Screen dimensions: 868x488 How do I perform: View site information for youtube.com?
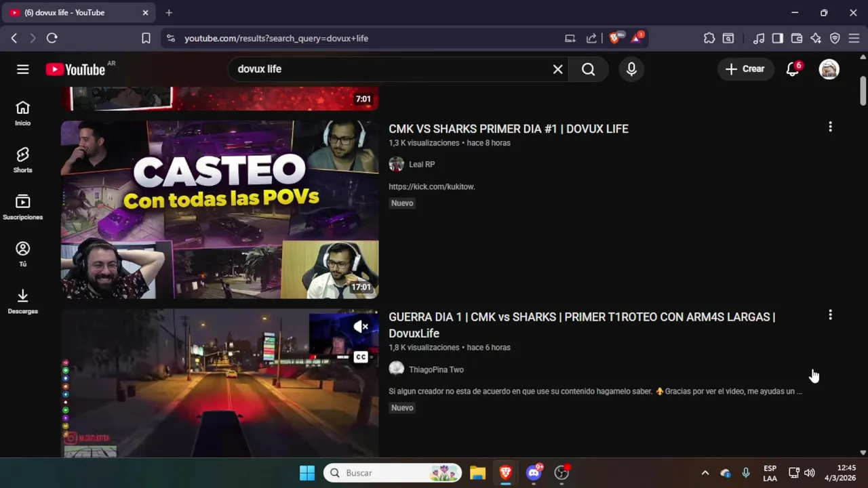coord(170,39)
